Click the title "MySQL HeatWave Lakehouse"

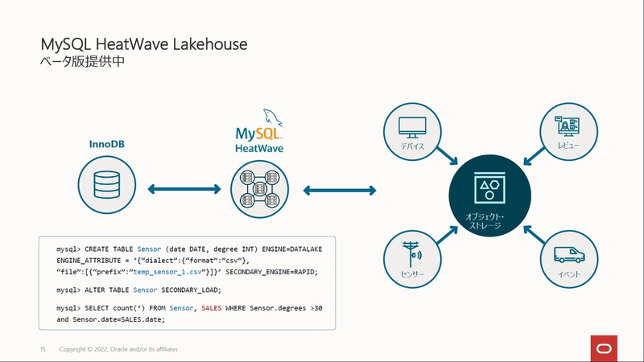(144, 44)
